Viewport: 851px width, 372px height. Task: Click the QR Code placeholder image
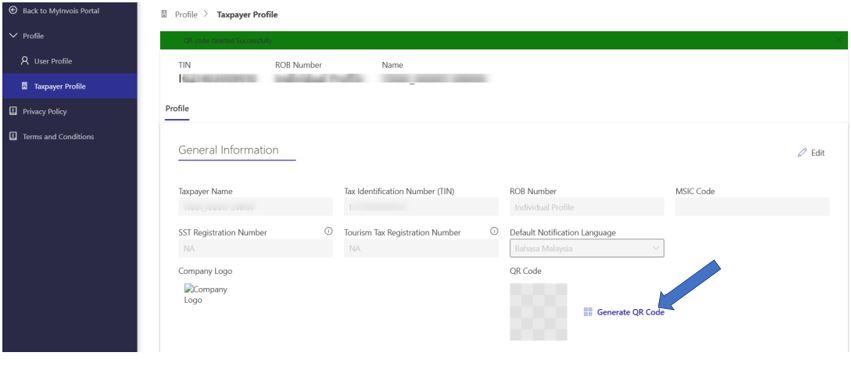538,312
